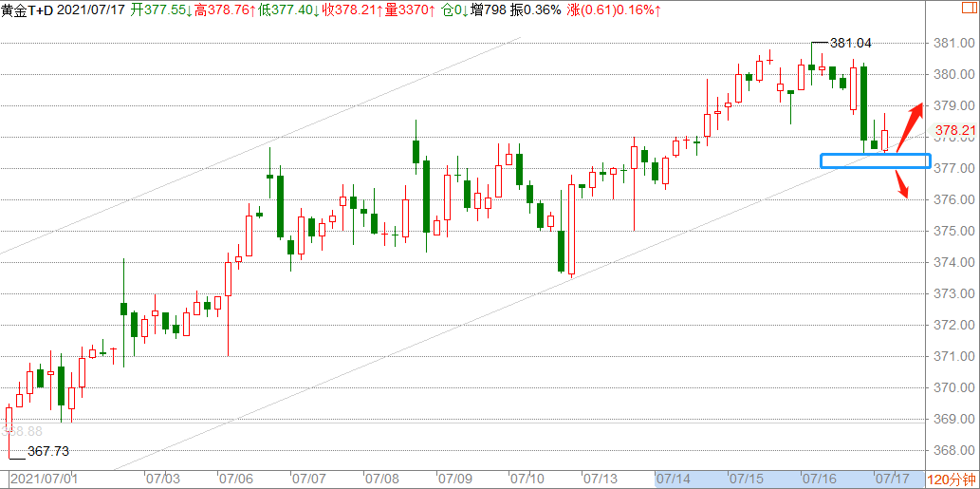Click the 370.00 price axis label
This screenshot has height=489, width=980.
point(952,387)
